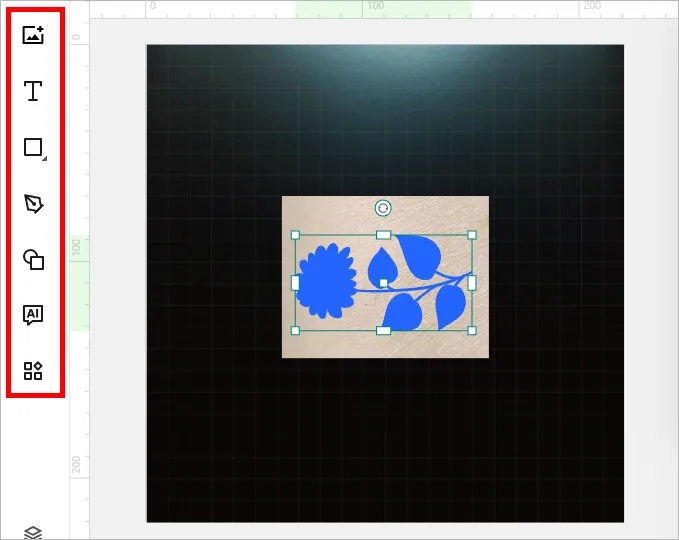Select the Text tool

pyautogui.click(x=33, y=91)
